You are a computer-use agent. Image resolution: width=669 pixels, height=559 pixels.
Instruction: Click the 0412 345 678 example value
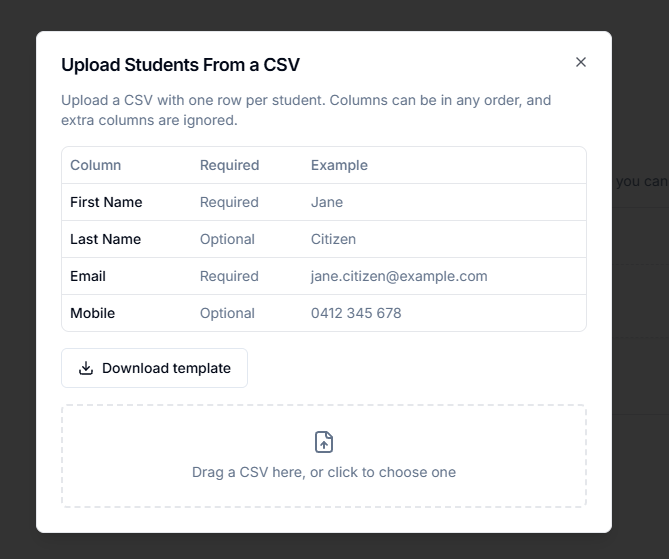(356, 313)
